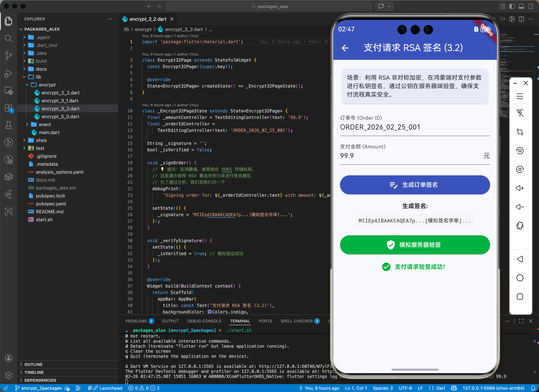The height and width of the screenshot is (392, 539).
Task: Switch to the PROBLEMS tab
Action: [x=136, y=321]
